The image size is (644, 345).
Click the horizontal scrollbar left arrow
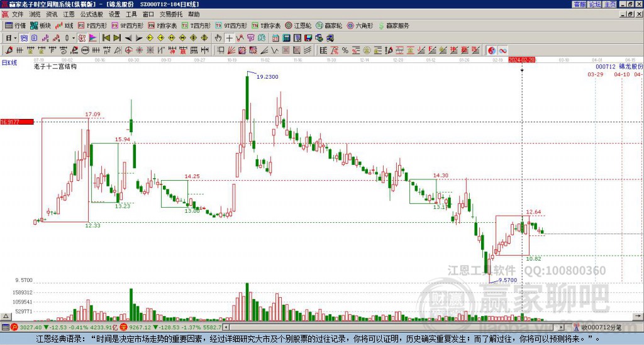click(x=226, y=327)
